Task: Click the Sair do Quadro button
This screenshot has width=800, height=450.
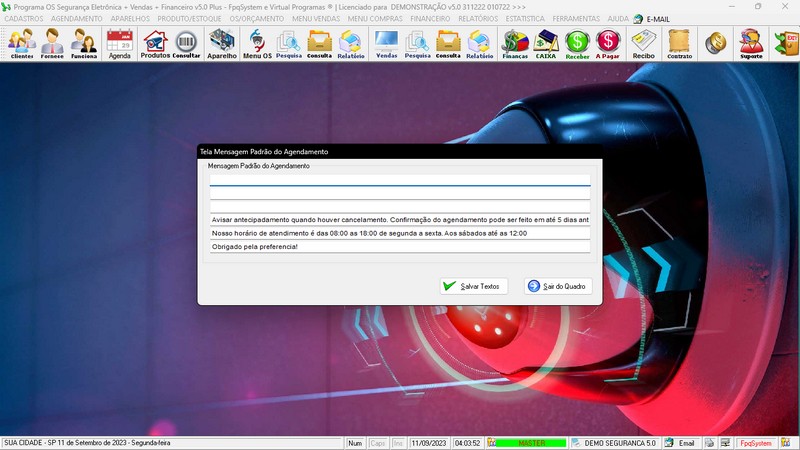Action: [559, 286]
